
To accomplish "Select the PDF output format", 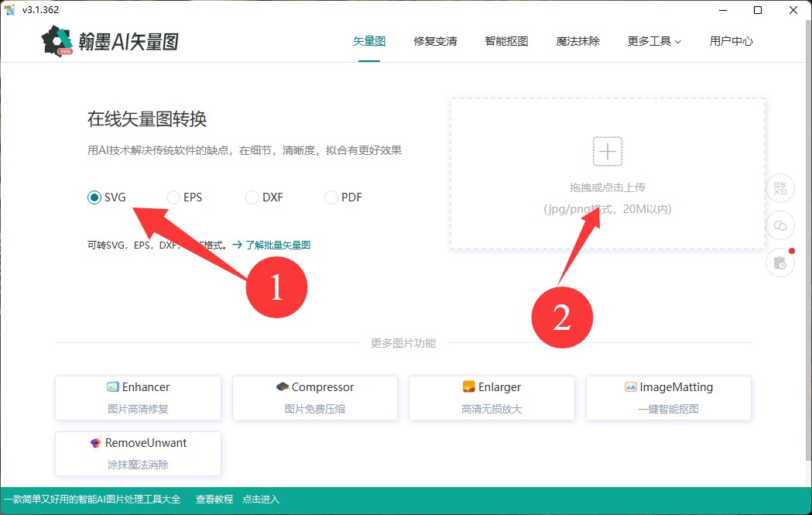I will click(331, 197).
